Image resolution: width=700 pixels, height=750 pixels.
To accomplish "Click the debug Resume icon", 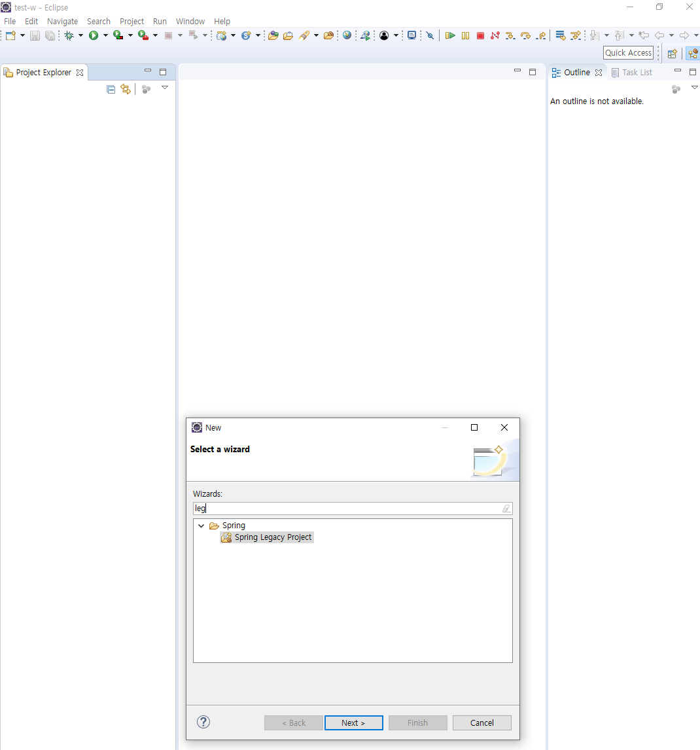I will [450, 35].
